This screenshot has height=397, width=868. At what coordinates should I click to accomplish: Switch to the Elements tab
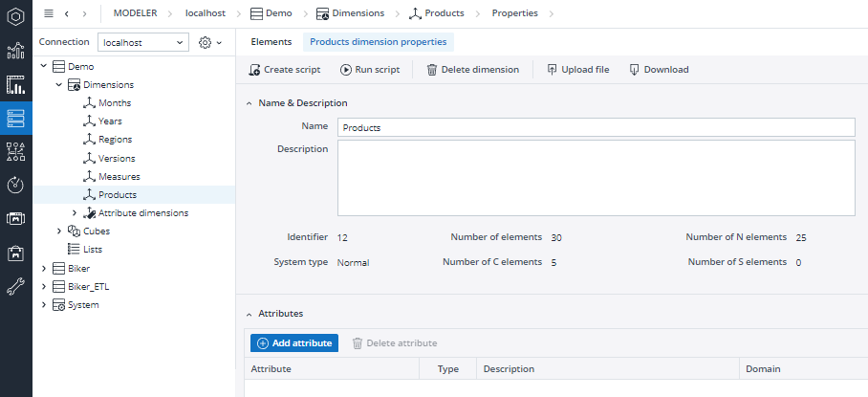(271, 42)
